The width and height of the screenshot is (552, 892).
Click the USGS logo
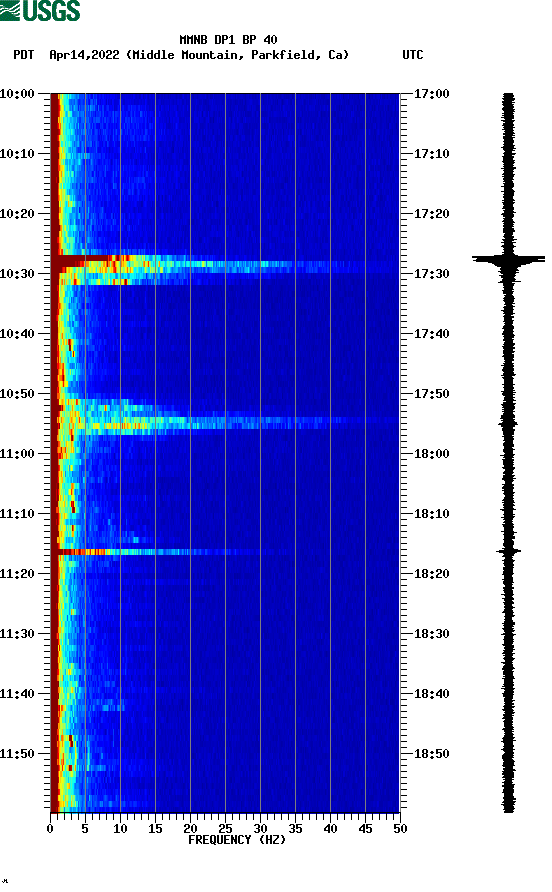[40, 10]
